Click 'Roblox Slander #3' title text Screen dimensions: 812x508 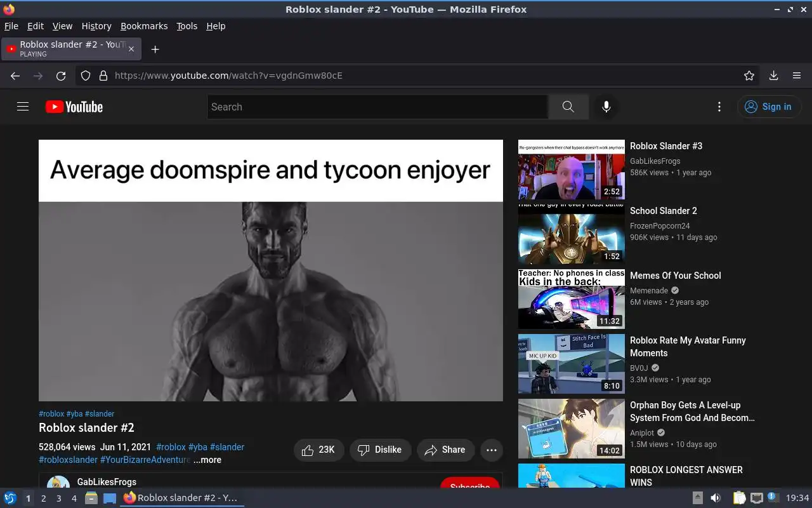666,146
